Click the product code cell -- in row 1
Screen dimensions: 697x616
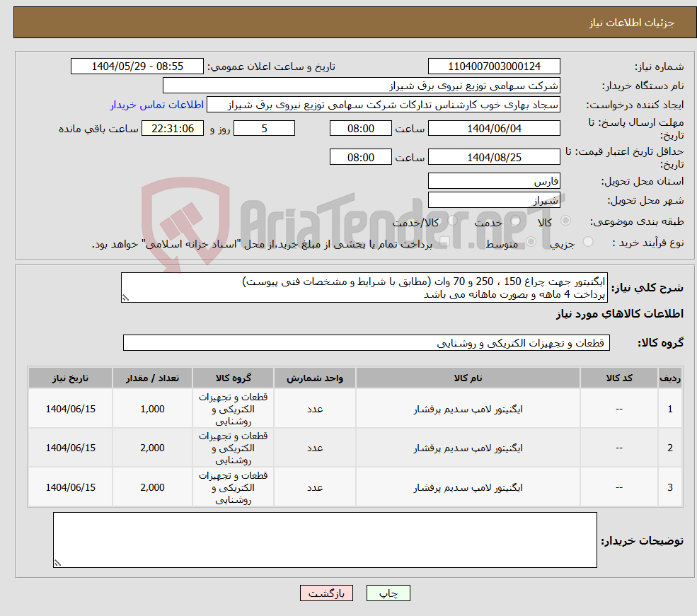[619, 409]
